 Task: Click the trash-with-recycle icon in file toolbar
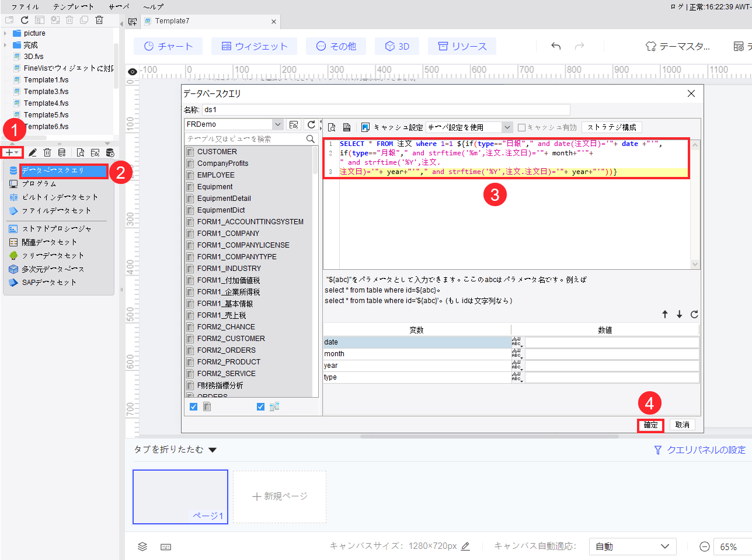tap(99, 20)
